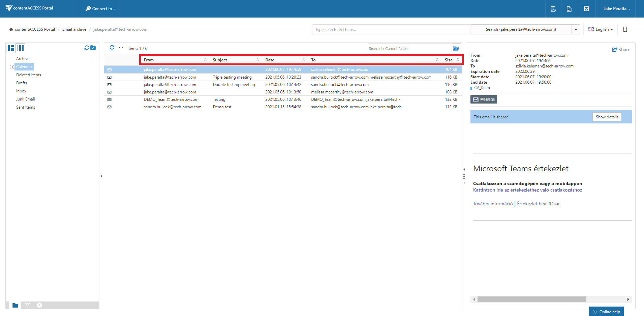Click the mobile phone view icon
644x316 pixels.
click(x=625, y=29)
